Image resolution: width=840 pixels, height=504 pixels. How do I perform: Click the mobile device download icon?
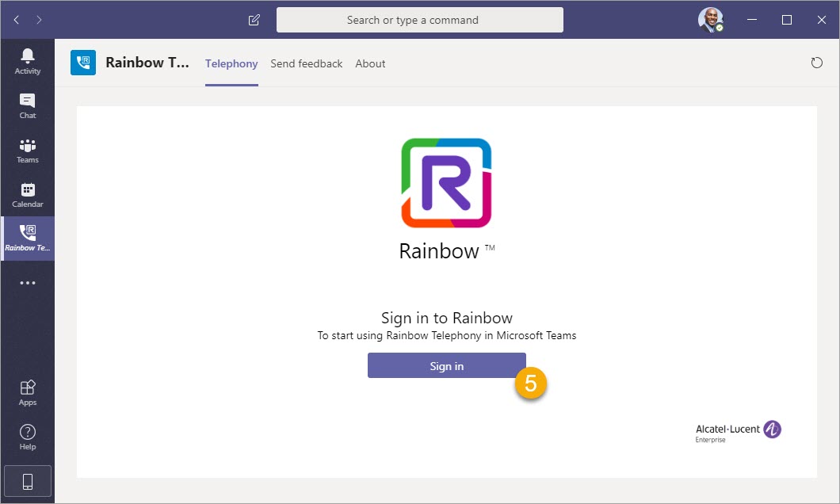pyautogui.click(x=27, y=482)
